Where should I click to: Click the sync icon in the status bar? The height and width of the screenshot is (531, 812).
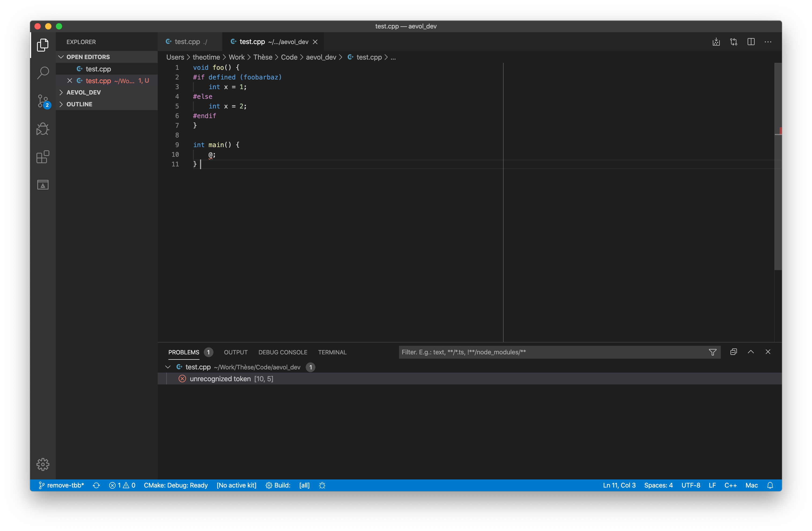[97, 485]
